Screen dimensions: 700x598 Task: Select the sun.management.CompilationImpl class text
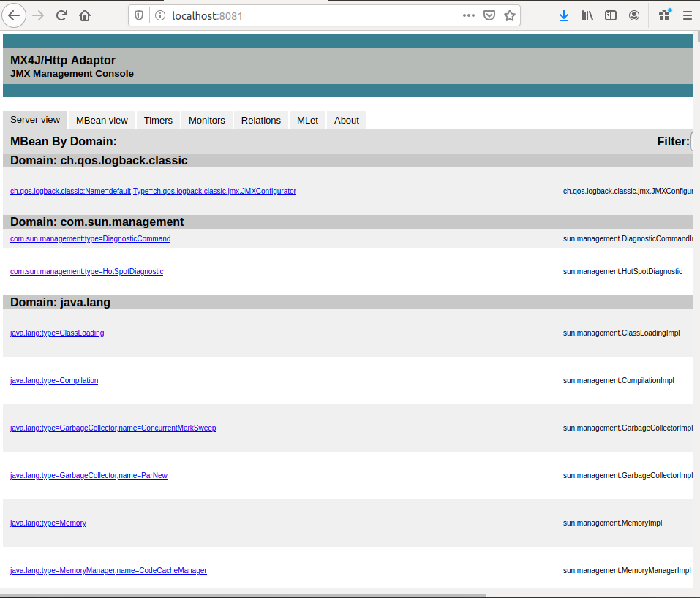618,380
